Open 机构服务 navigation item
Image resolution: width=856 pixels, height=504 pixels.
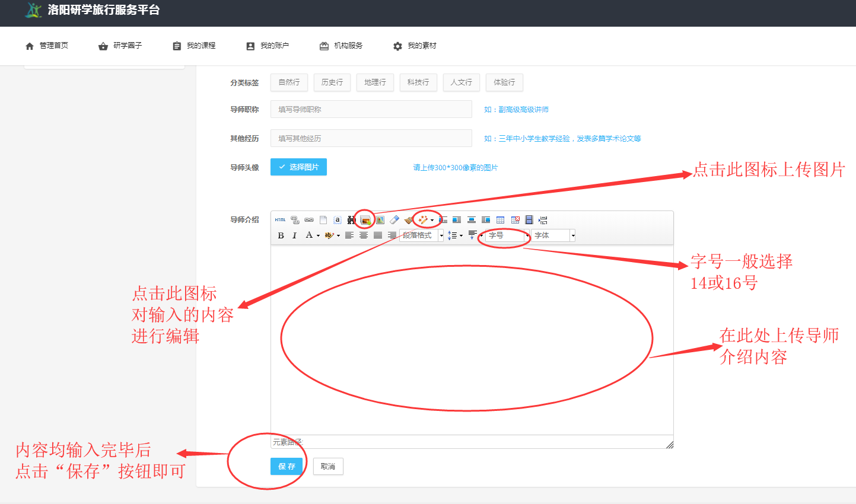(341, 46)
